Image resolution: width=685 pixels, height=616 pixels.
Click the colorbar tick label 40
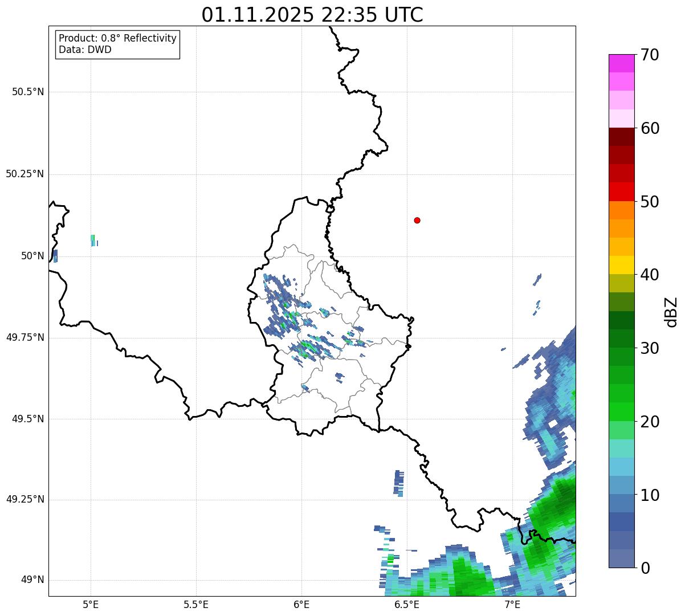click(x=650, y=275)
